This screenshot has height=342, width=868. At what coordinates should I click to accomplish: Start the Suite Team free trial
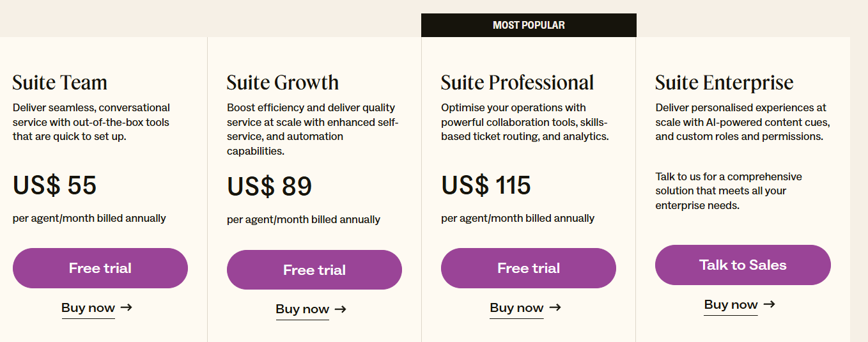(x=100, y=268)
